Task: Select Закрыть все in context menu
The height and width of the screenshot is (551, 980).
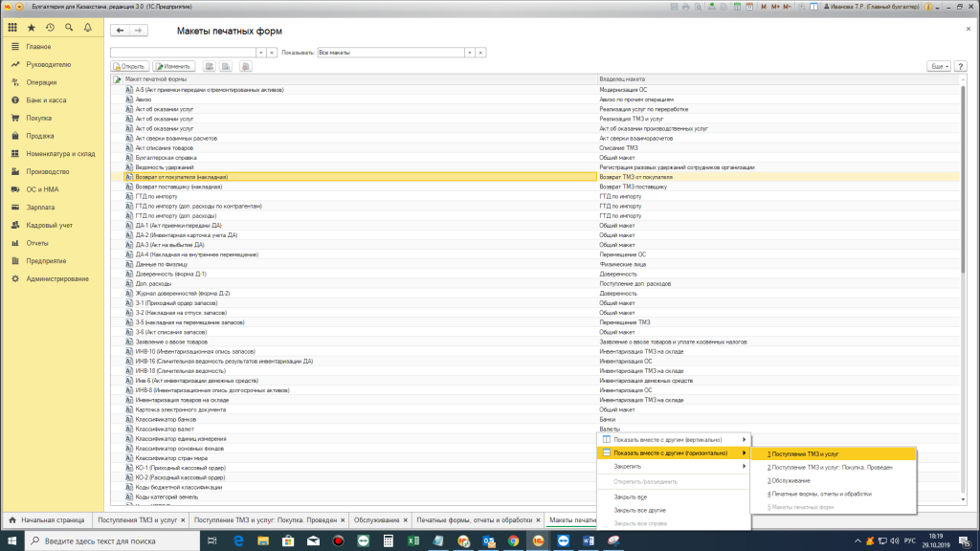Action: coord(673,497)
